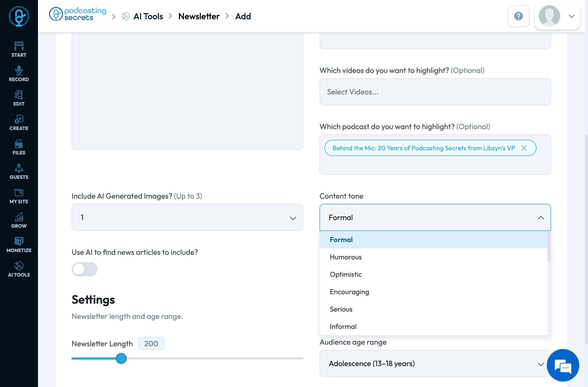Open the AI Generated Images count dropdown
The image size is (588, 387).
(187, 217)
